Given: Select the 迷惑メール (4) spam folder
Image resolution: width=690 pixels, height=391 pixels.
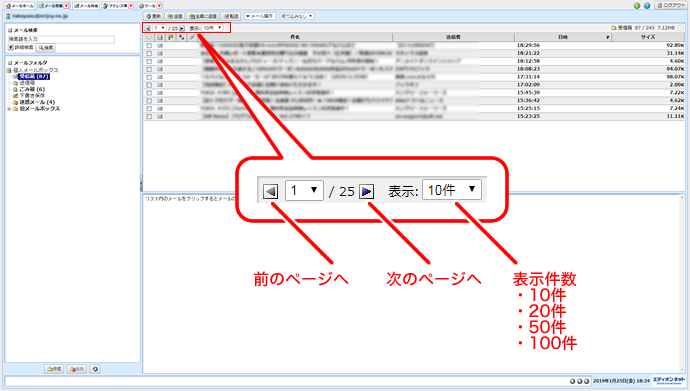Looking at the screenshot, I should click(x=37, y=102).
